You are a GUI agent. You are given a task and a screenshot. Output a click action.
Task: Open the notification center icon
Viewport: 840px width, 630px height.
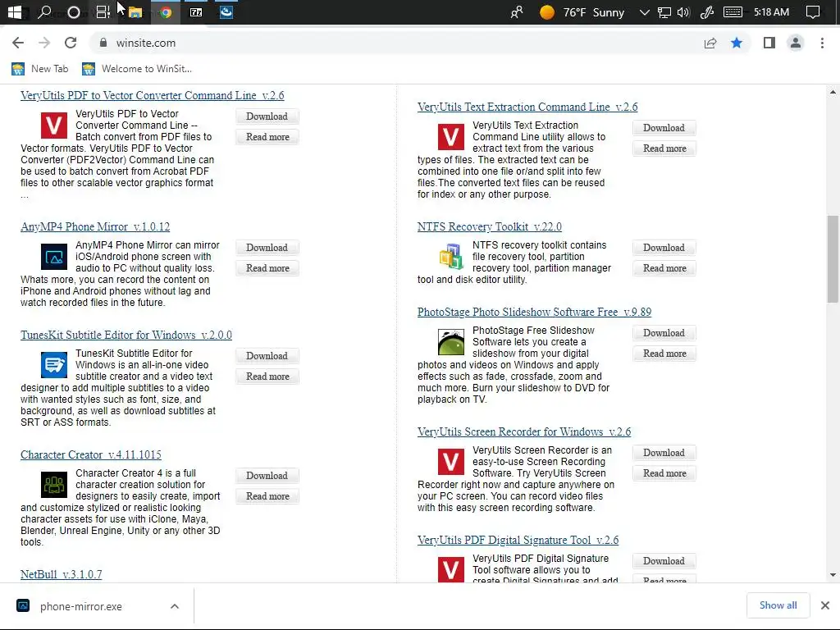click(813, 12)
